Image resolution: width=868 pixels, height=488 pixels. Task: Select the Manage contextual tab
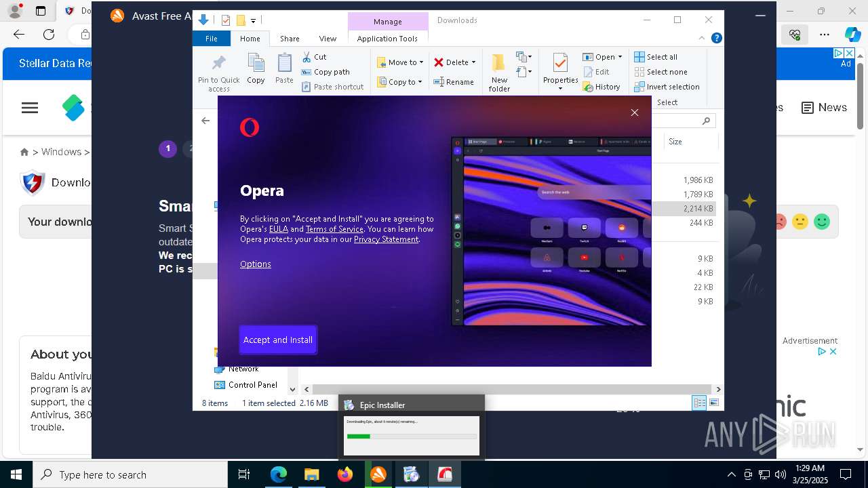pyautogui.click(x=388, y=22)
